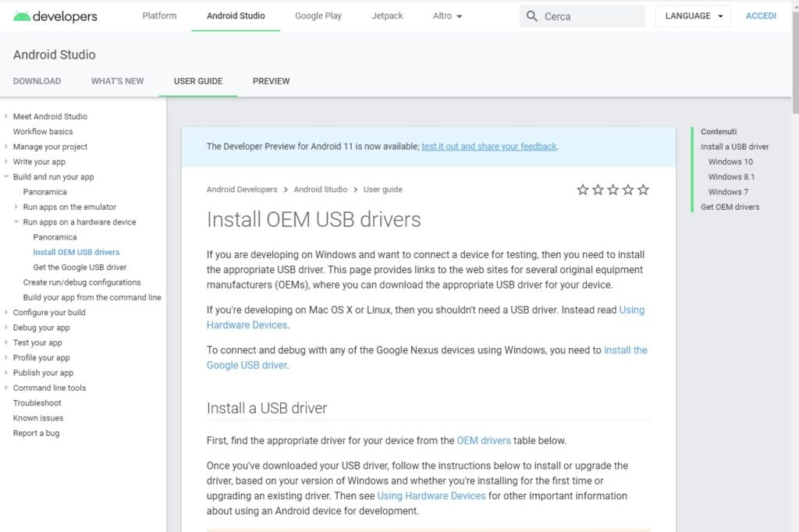799x532 pixels.
Task: Select the USER GUIDE tab
Action: pos(198,81)
